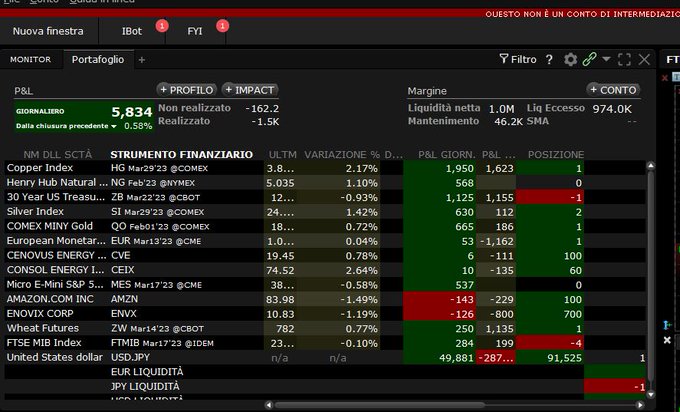This screenshot has width=680, height=412.
Task: Maximize the portfolio panel with the expand icon
Action: [x=624, y=59]
